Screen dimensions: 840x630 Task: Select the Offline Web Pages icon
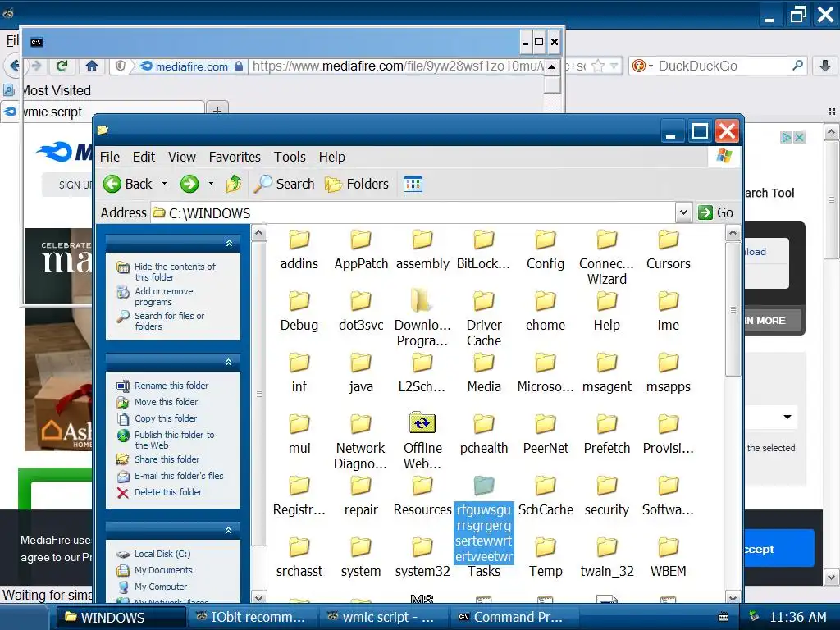(422, 423)
